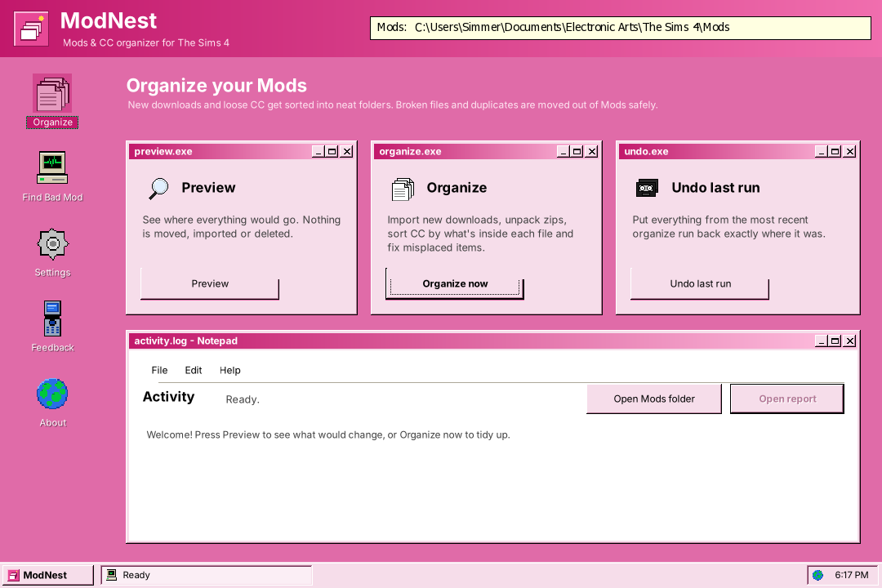The width and height of the screenshot is (882, 588).
Task: Click the undo.exe title bar text
Action: [646, 151]
